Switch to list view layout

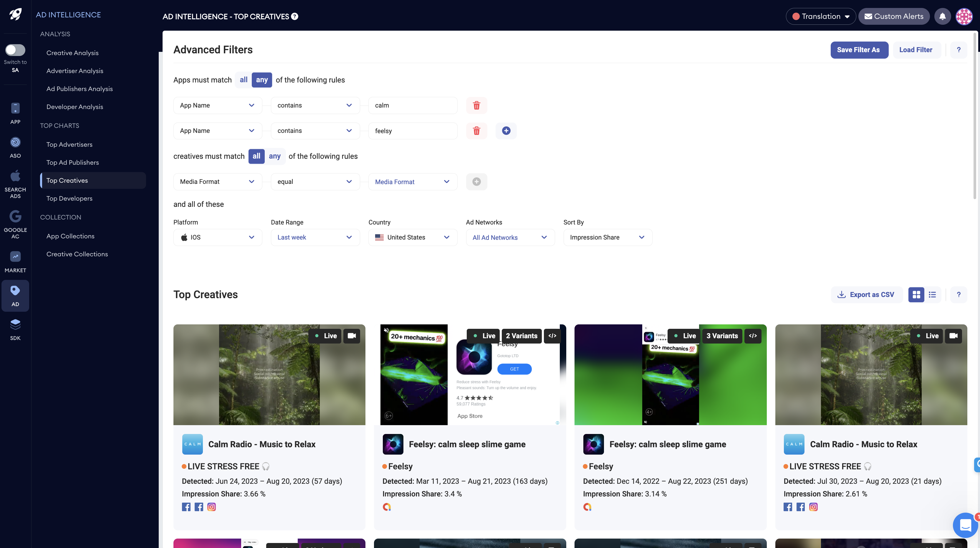(x=932, y=295)
